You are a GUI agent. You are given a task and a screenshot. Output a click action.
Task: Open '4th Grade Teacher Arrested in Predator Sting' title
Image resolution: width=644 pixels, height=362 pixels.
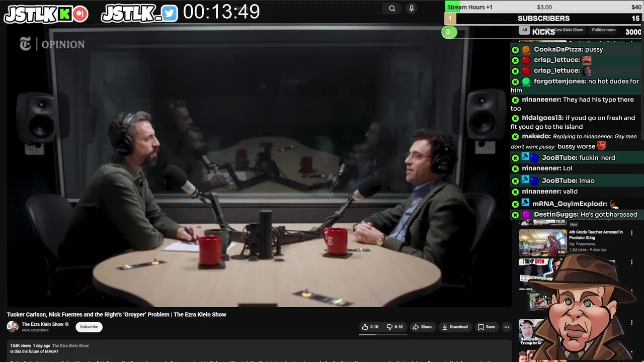[x=596, y=235]
